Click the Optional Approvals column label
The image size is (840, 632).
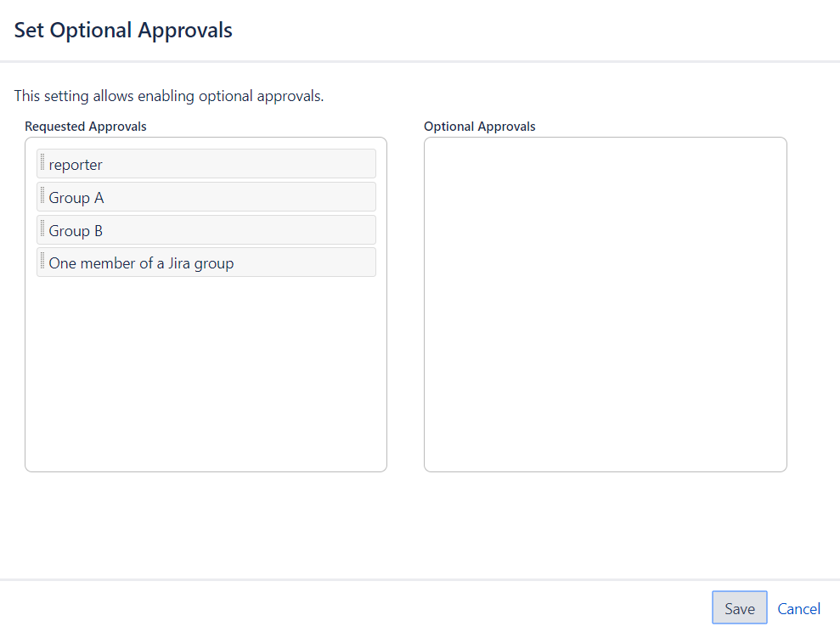point(480,127)
